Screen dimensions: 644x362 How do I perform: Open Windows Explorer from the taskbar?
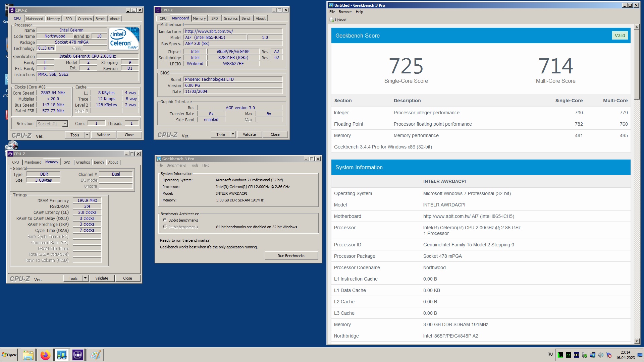point(28,355)
